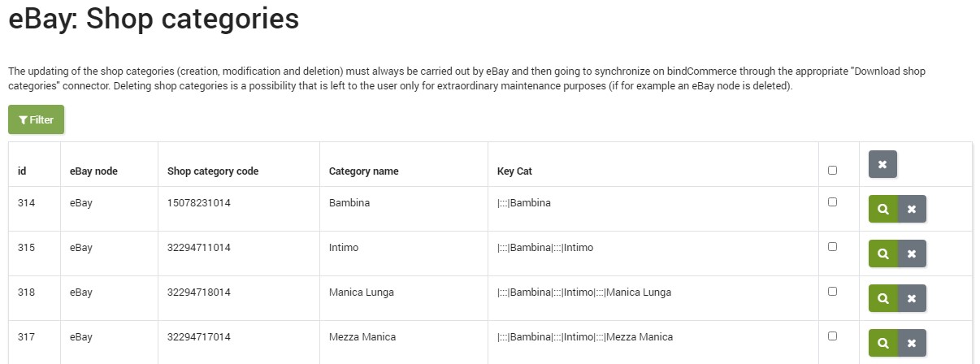
Task: Tick the Manica Lunga row checkbox
Action: (x=832, y=291)
